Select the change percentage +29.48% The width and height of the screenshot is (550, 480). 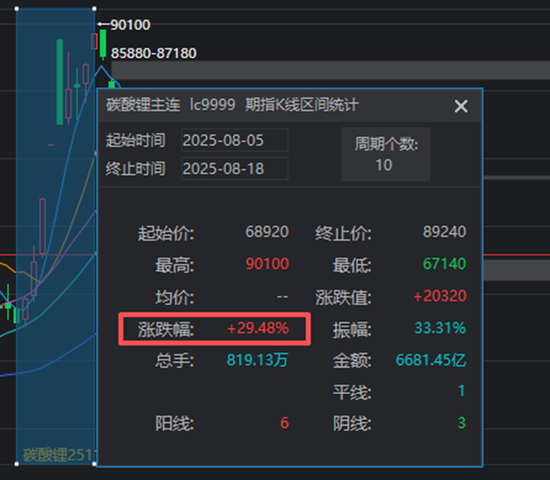258,328
